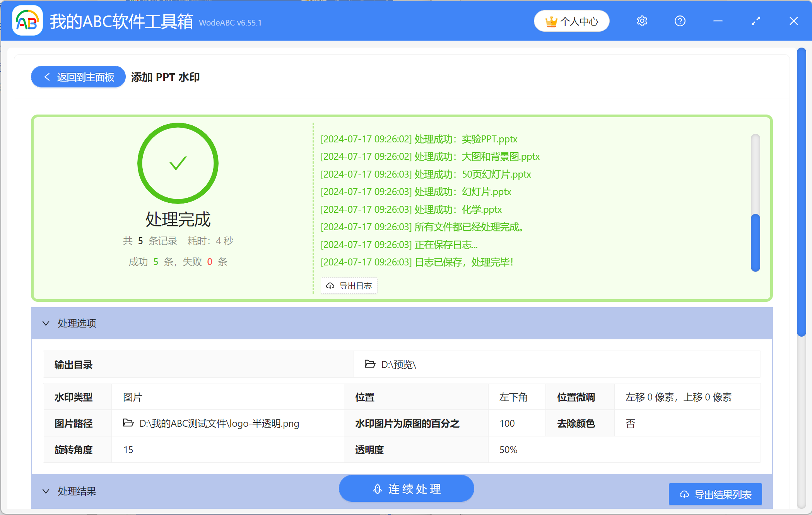Click the 导出结果列表 button
812x515 pixels.
tap(715, 494)
